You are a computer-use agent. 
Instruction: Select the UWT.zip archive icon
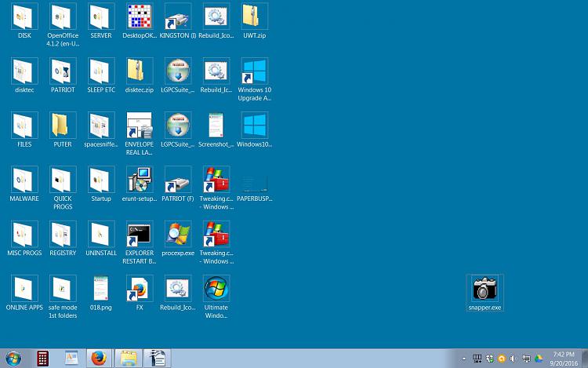click(254, 16)
